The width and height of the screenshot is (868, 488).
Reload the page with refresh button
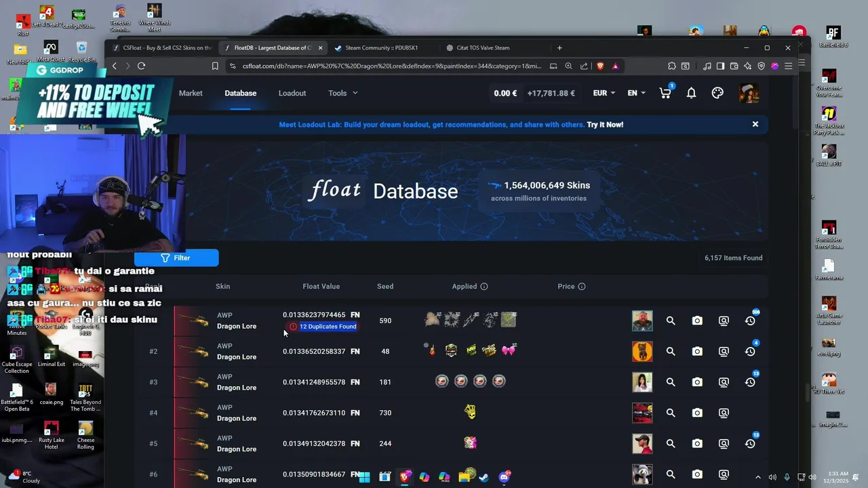[x=141, y=66]
